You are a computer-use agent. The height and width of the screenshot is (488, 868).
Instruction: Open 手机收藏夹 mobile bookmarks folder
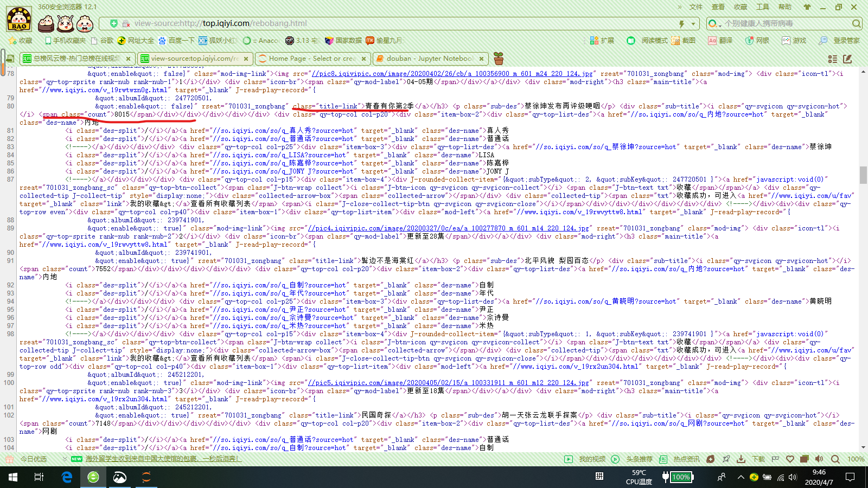click(65, 41)
